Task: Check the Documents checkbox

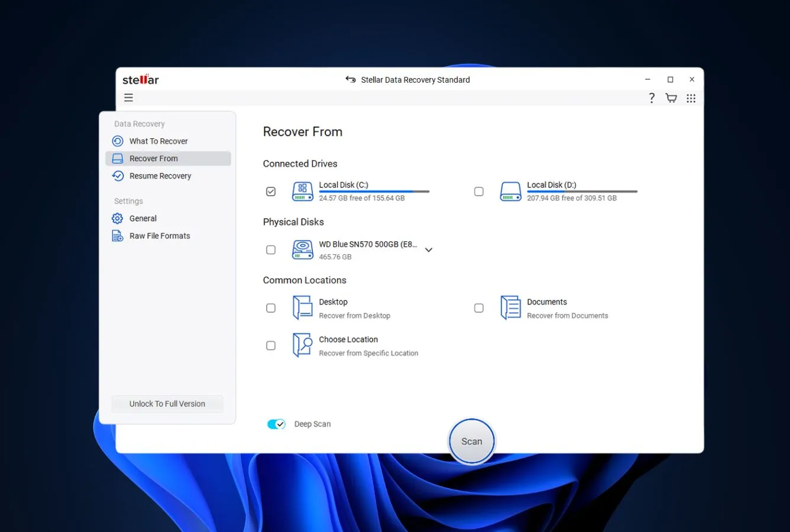Action: point(479,308)
